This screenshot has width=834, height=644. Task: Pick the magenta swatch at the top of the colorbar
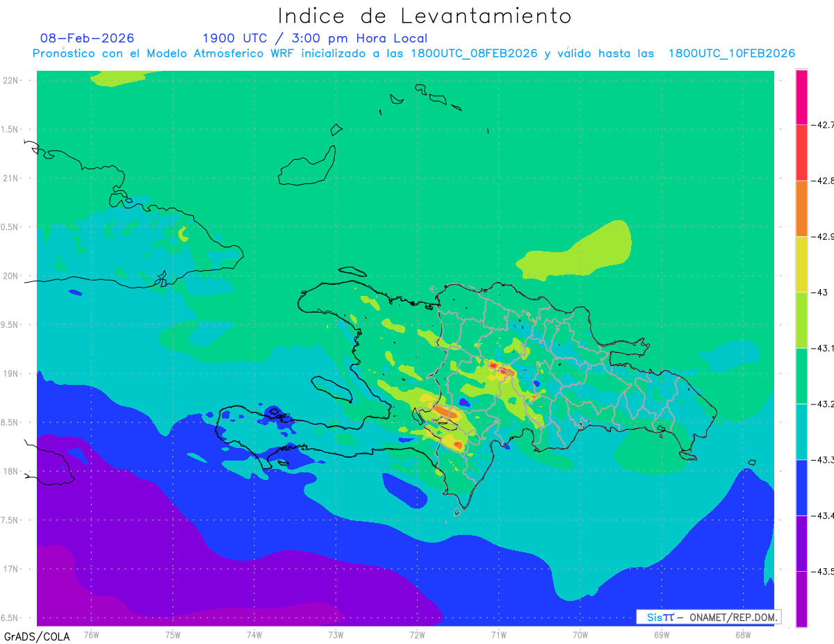click(x=801, y=97)
